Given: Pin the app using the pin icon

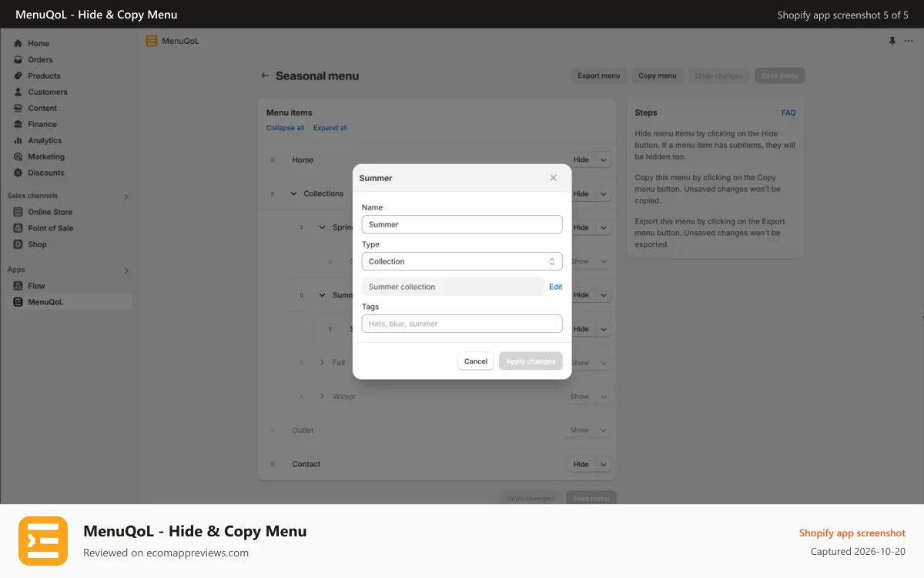Looking at the screenshot, I should (x=892, y=41).
